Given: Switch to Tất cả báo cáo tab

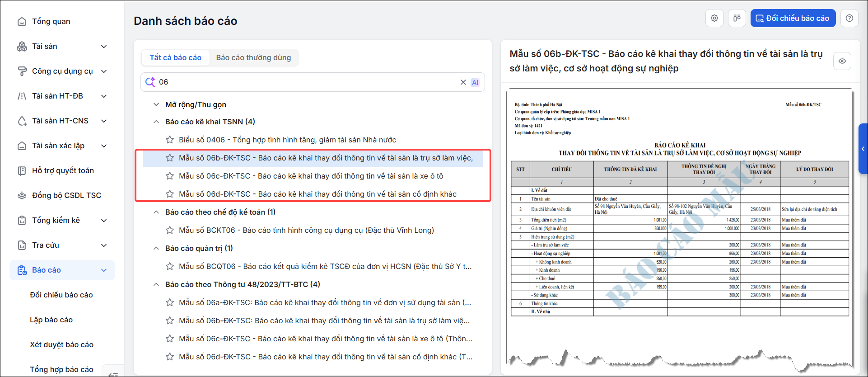Looking at the screenshot, I should click(176, 57).
